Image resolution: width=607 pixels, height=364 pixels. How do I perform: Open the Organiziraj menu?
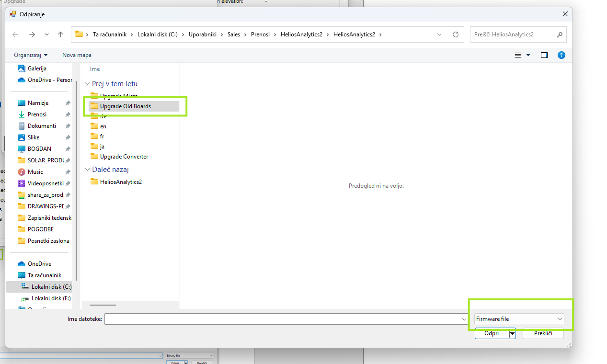[x=31, y=55]
